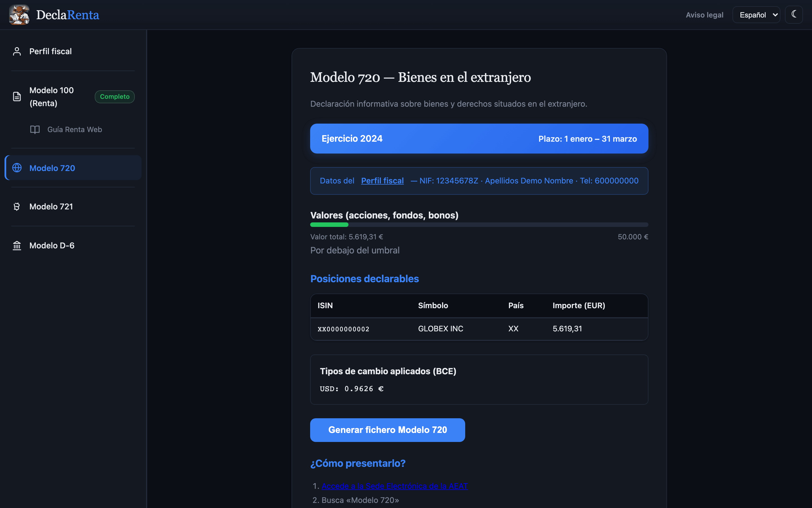Follow the Perfil fiscal link in data banner

pos(382,181)
